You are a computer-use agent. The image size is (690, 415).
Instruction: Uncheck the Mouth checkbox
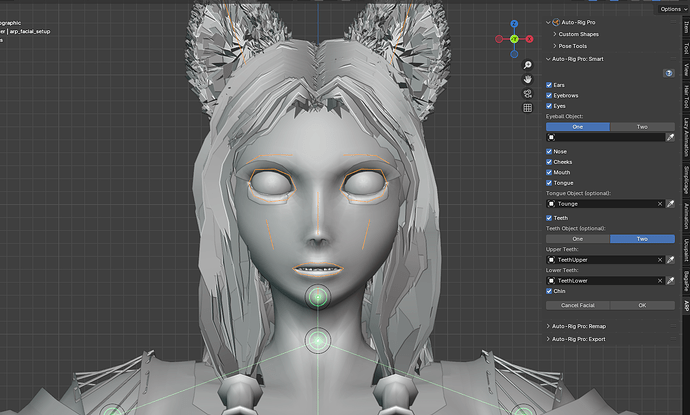(549, 173)
